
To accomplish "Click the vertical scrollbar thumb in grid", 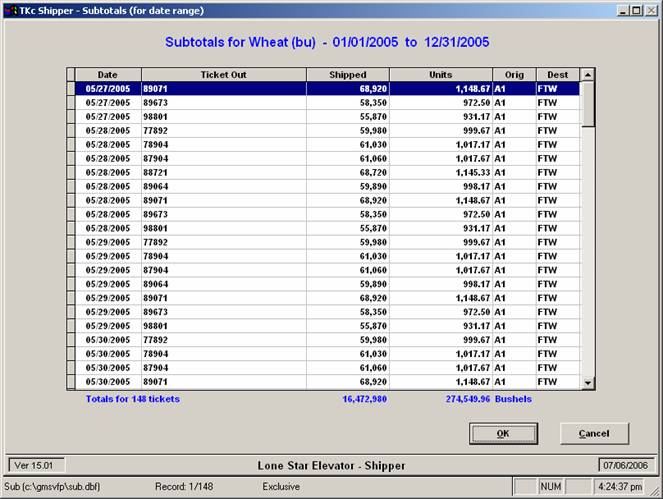I will [588, 103].
